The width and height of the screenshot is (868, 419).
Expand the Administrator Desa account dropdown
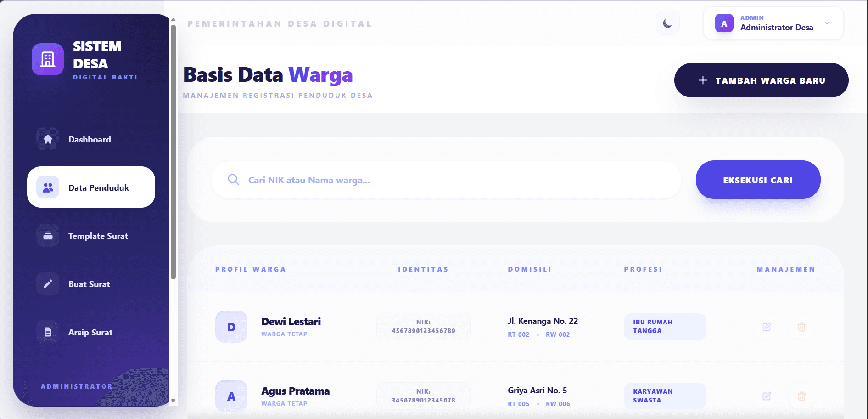(x=827, y=23)
